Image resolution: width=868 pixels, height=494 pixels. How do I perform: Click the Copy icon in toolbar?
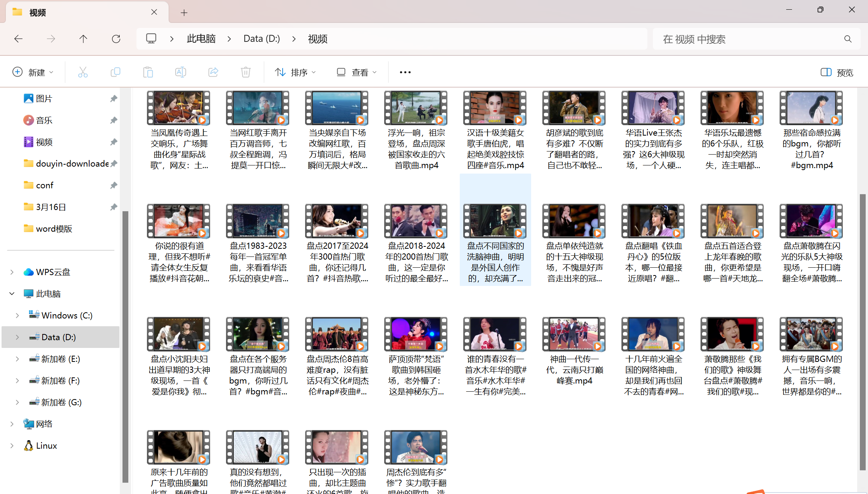coord(116,72)
